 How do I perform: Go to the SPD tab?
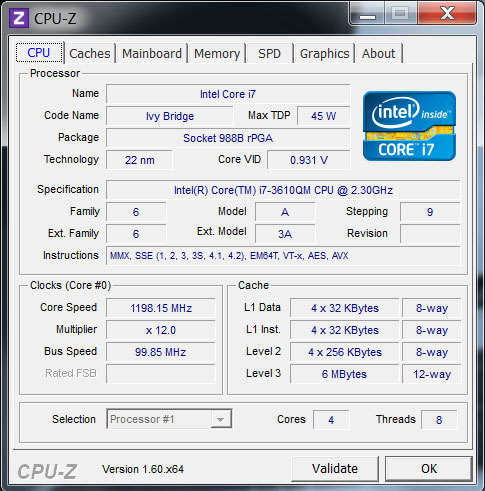point(270,53)
